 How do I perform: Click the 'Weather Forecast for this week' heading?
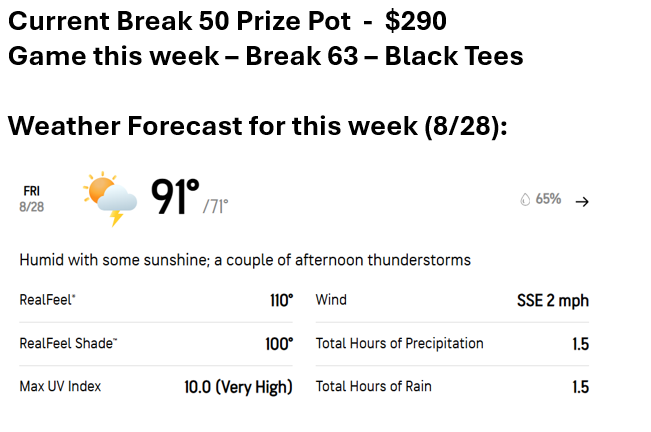pyautogui.click(x=257, y=126)
